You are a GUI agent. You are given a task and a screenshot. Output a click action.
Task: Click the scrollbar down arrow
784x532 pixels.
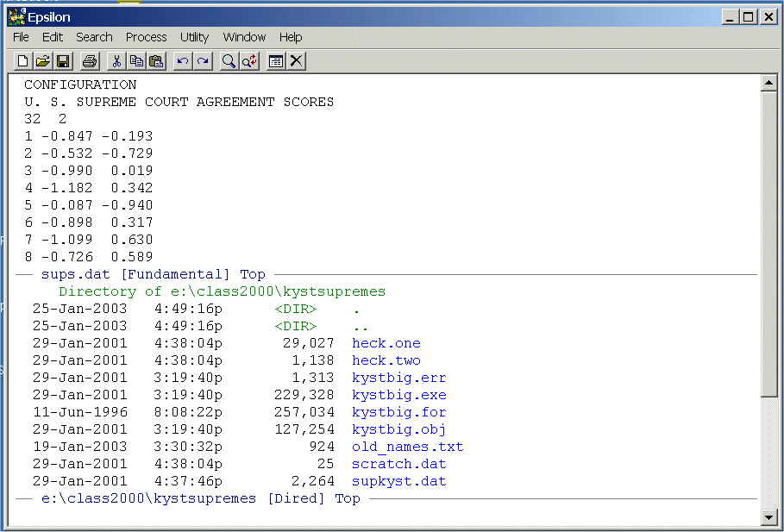(769, 516)
